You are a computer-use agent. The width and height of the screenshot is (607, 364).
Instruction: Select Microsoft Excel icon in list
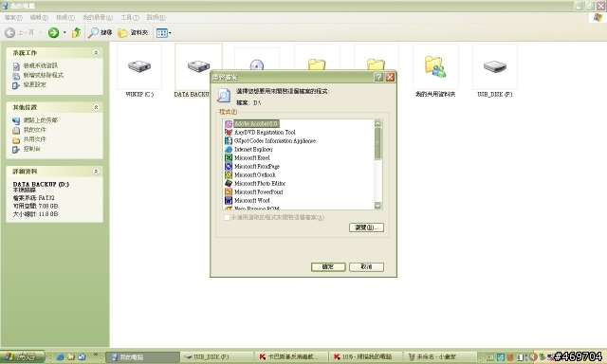coord(229,157)
